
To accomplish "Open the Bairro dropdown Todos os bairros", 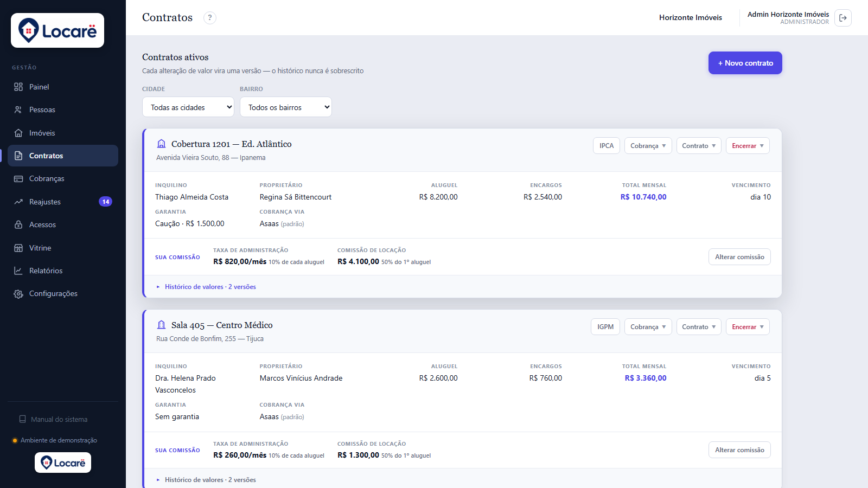I will (286, 107).
